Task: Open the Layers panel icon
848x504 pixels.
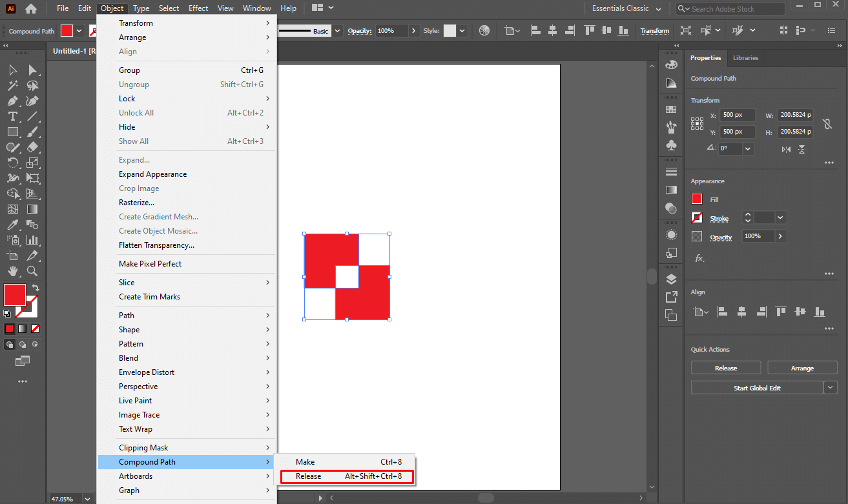Action: [671, 279]
